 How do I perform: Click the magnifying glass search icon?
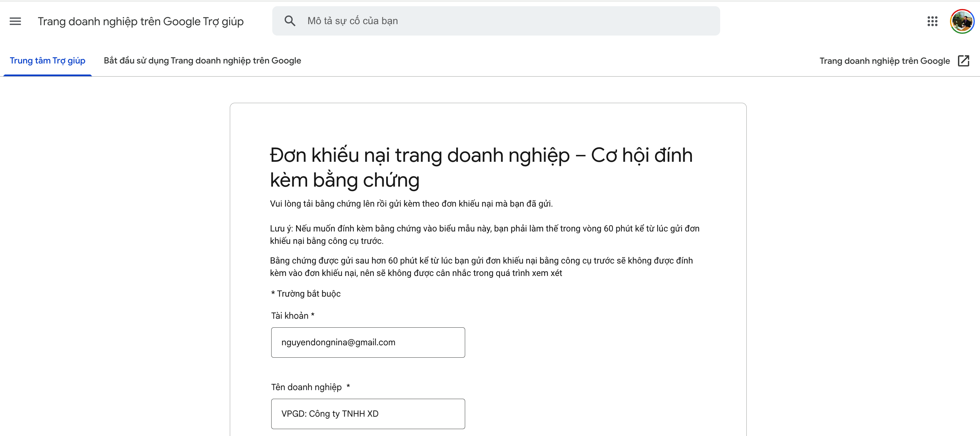(x=290, y=21)
